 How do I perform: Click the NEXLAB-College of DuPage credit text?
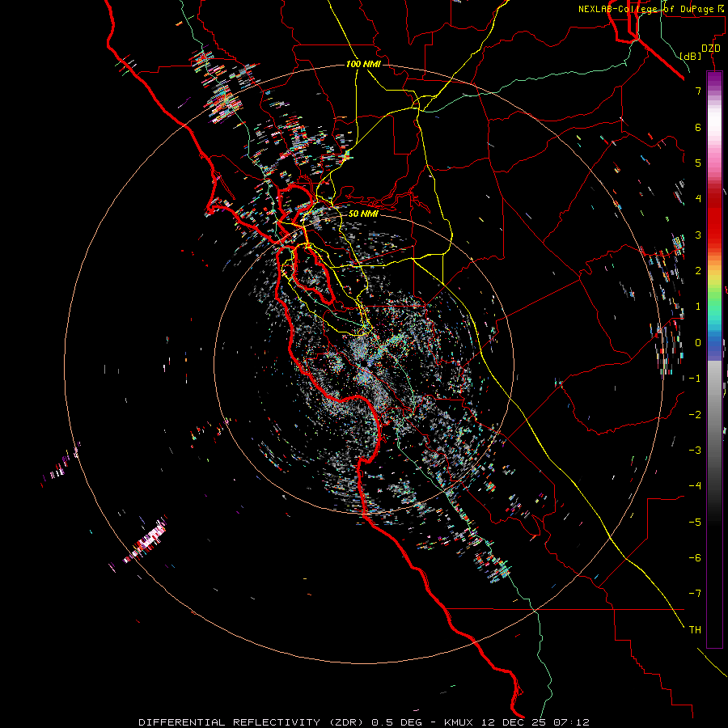[x=650, y=9]
